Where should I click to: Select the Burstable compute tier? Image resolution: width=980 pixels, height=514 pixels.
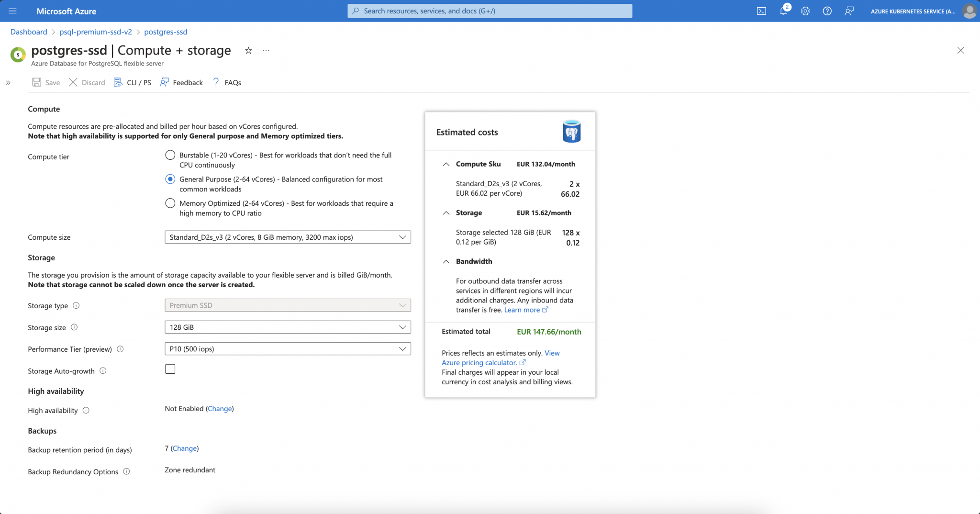click(x=170, y=155)
